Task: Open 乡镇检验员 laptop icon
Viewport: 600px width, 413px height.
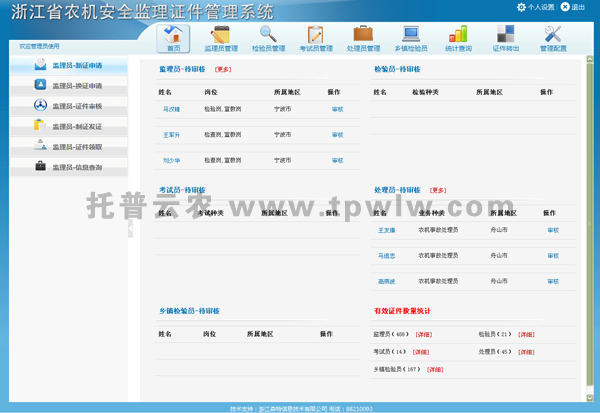Action: click(x=410, y=38)
